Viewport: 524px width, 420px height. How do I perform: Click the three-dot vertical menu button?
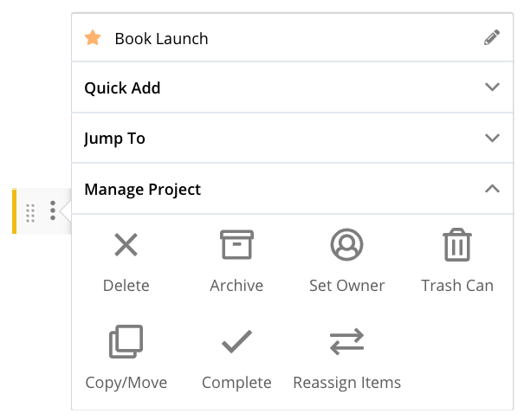tap(53, 210)
